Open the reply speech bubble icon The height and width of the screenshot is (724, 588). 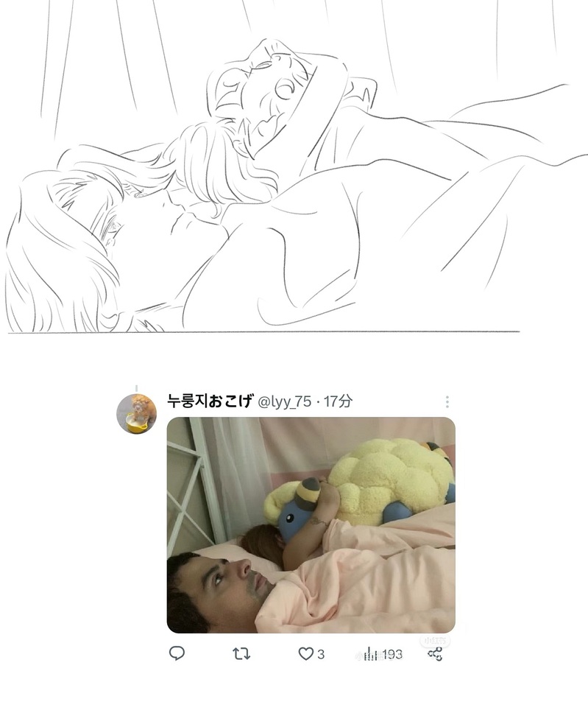[x=177, y=653]
